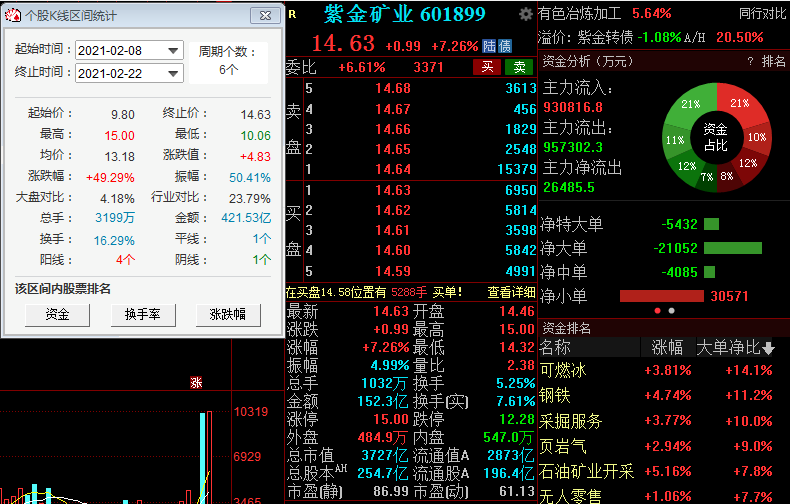The height and width of the screenshot is (504, 790).
Task: Click 紫金转债 convertible bond label
Action: (x=605, y=37)
